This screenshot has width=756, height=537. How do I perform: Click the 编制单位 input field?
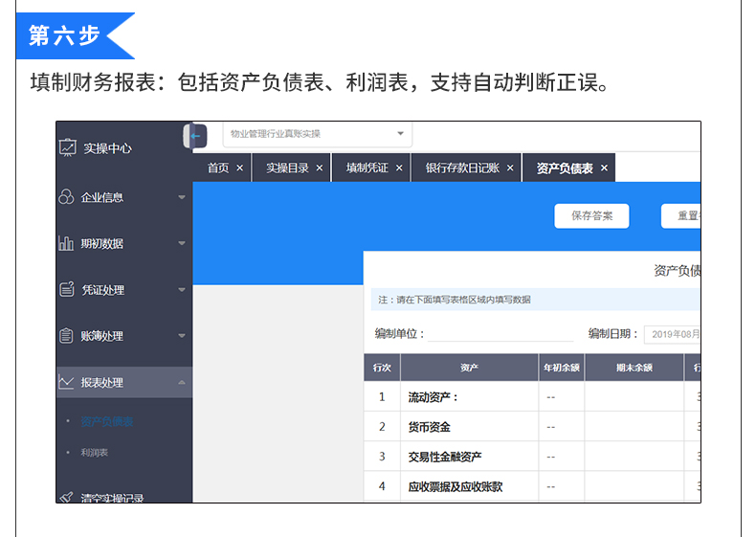tap(500, 334)
